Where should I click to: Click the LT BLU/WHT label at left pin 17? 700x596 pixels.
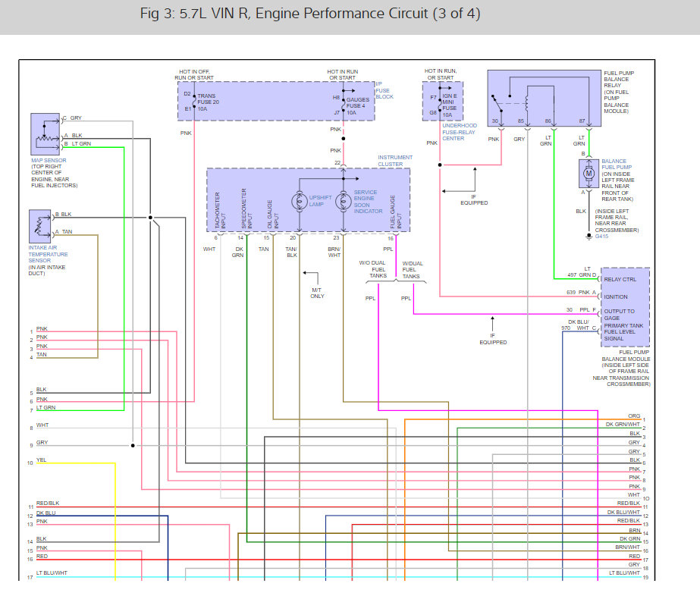click(x=52, y=572)
